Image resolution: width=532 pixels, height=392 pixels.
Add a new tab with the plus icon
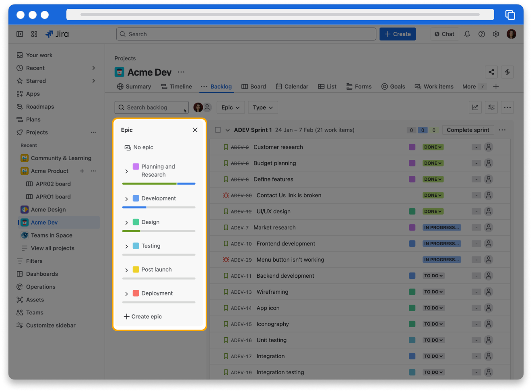(x=496, y=87)
